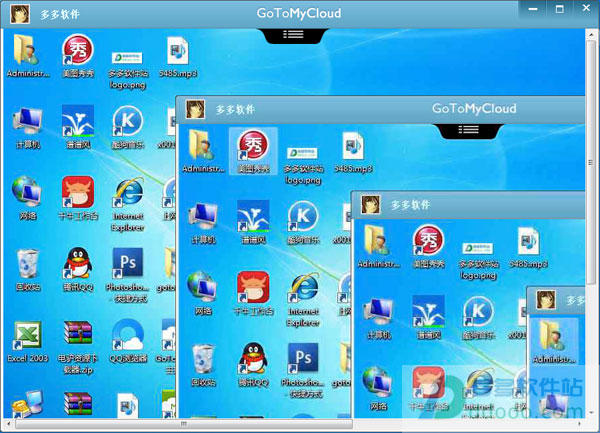Click the phone-and-computer shortcut on the outermost desktop
Screen dimensions: 600x433
tap(27, 404)
